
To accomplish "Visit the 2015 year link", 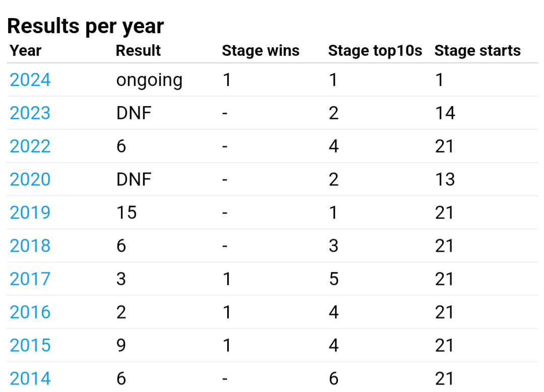I will tap(30, 346).
